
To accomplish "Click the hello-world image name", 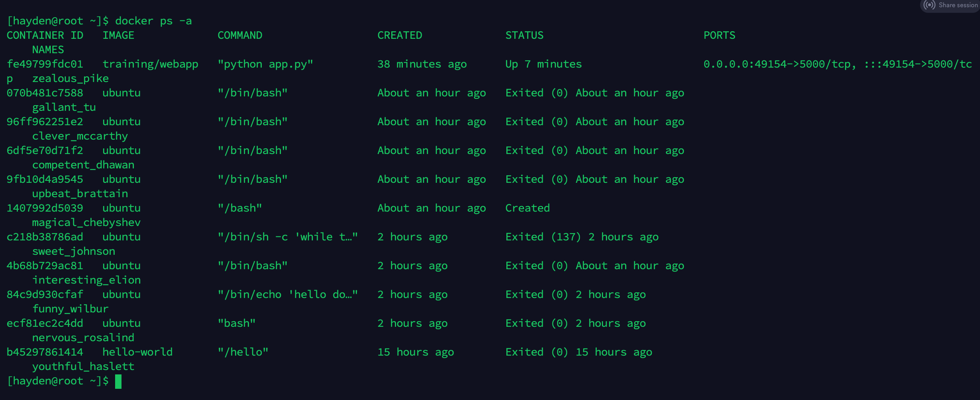I will [137, 352].
